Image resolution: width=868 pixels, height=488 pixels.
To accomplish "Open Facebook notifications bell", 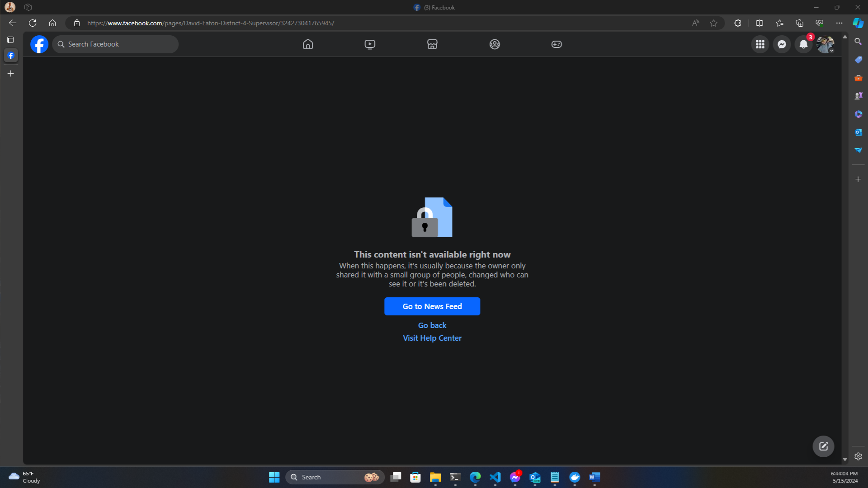I will 803,44.
